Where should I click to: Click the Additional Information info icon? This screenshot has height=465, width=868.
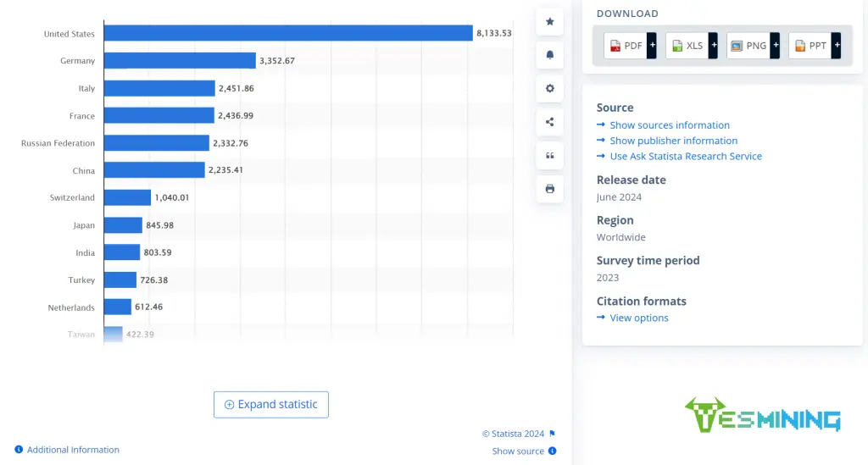coord(19,450)
